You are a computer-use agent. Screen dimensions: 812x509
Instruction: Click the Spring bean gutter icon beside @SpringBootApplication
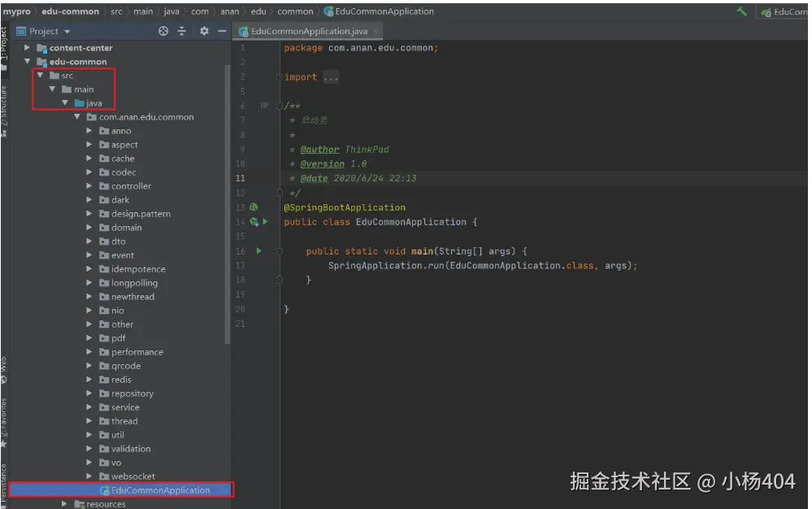(x=254, y=207)
